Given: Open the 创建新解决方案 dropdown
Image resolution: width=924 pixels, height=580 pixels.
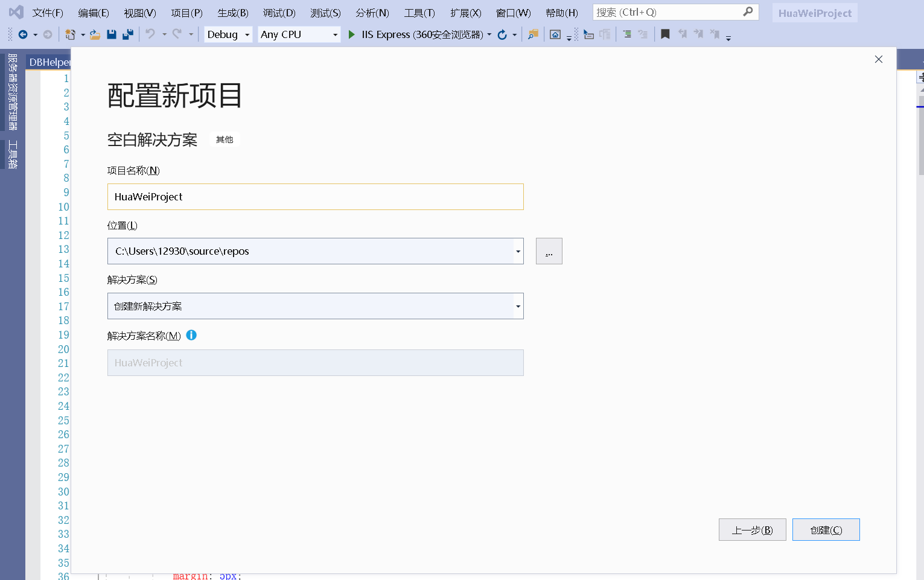Looking at the screenshot, I should [x=518, y=306].
